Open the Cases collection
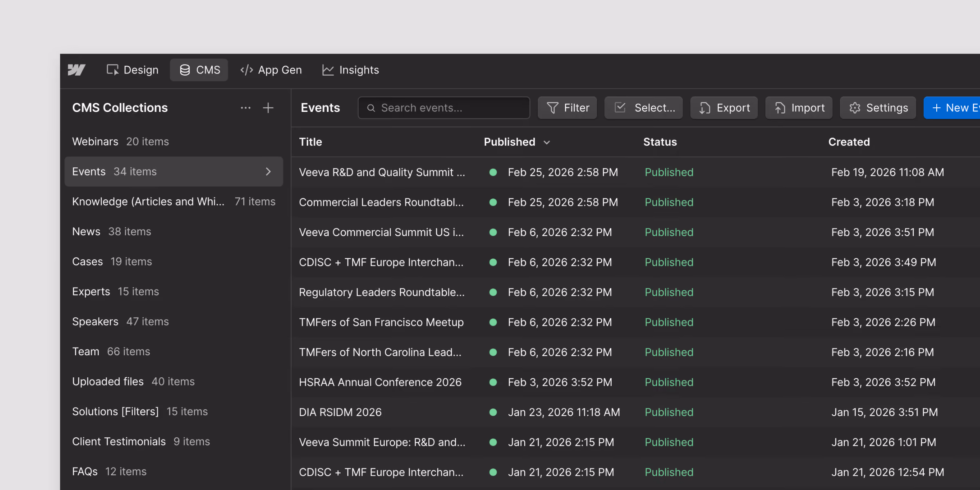 174,261
